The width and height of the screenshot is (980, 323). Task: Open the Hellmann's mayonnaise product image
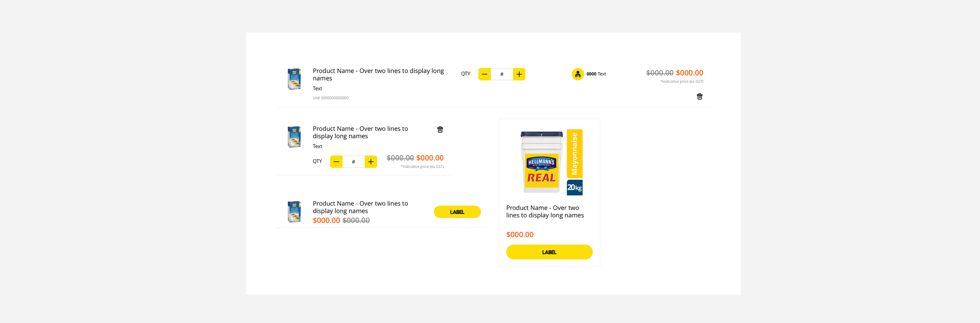coord(551,163)
